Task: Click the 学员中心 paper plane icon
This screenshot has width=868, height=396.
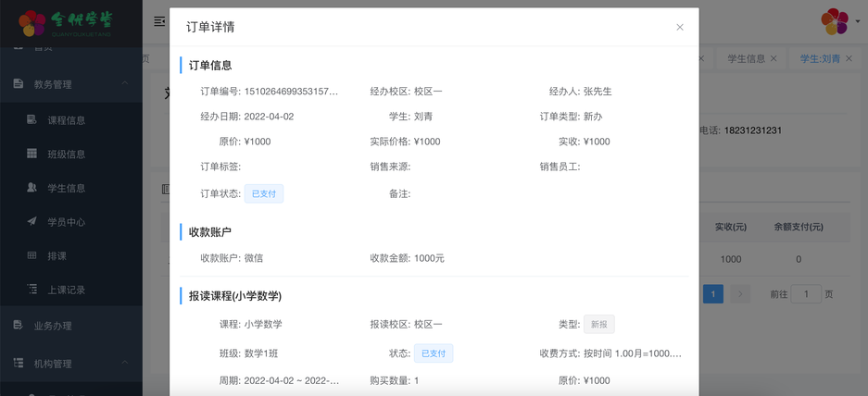Action: click(31, 222)
